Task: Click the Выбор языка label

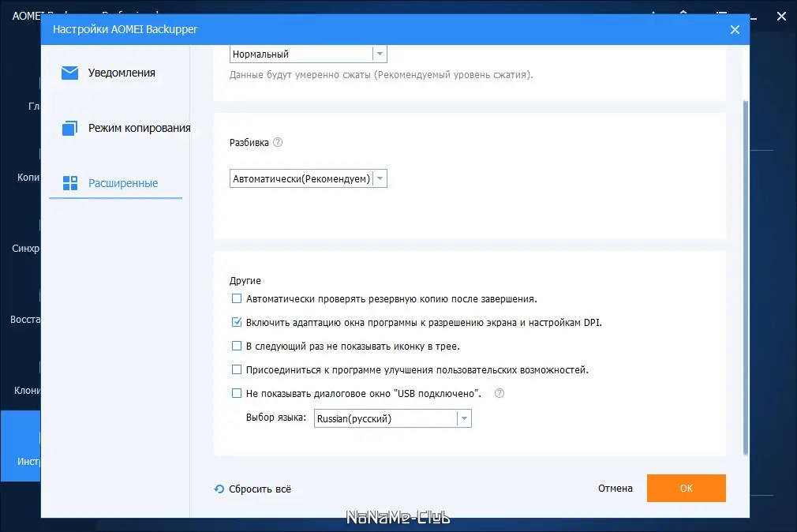Action: [x=276, y=418]
